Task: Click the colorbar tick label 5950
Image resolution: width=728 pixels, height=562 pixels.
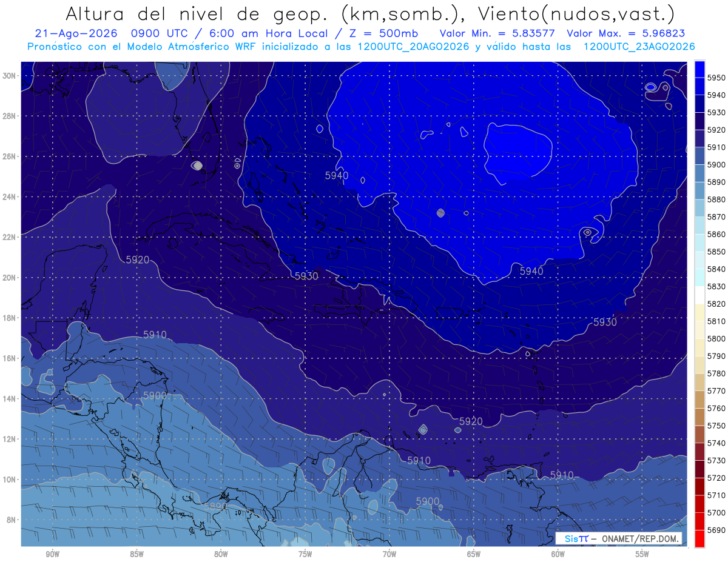Action: (716, 78)
